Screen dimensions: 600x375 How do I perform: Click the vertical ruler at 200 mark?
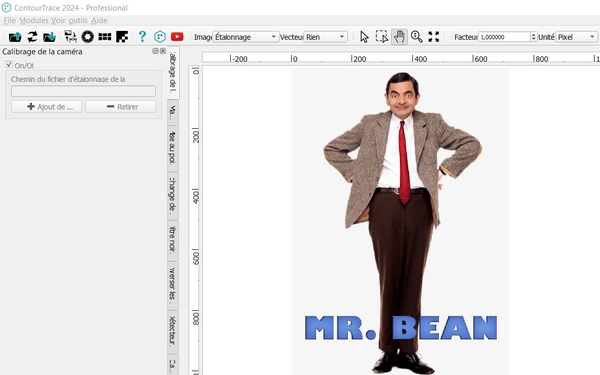196,135
